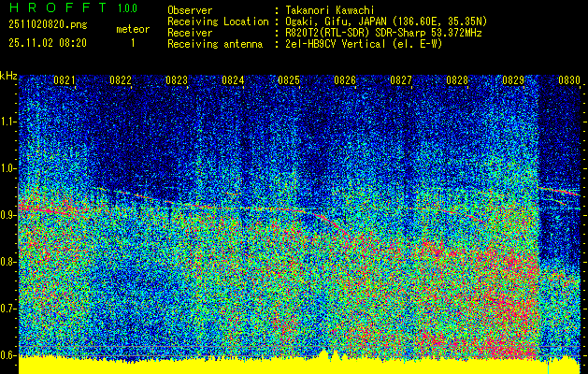Click the 0824 time marker
The height and width of the screenshot is (374, 588).
tap(233, 80)
